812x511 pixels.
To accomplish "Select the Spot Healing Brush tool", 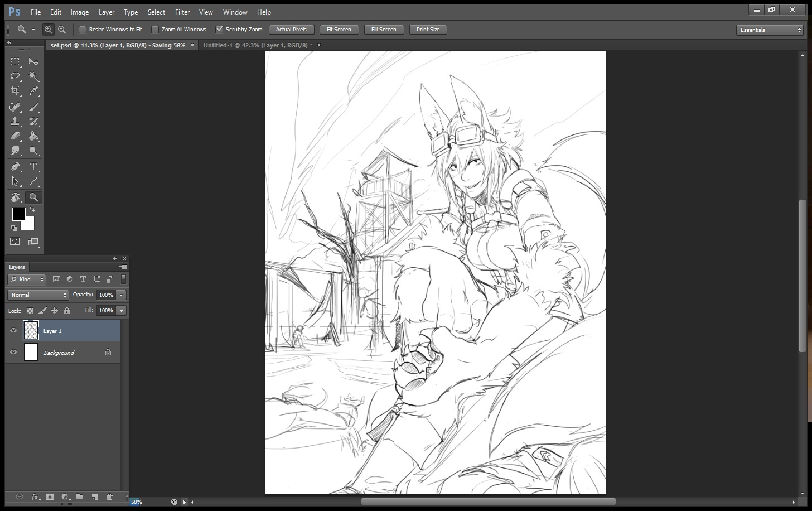I will pos(15,107).
